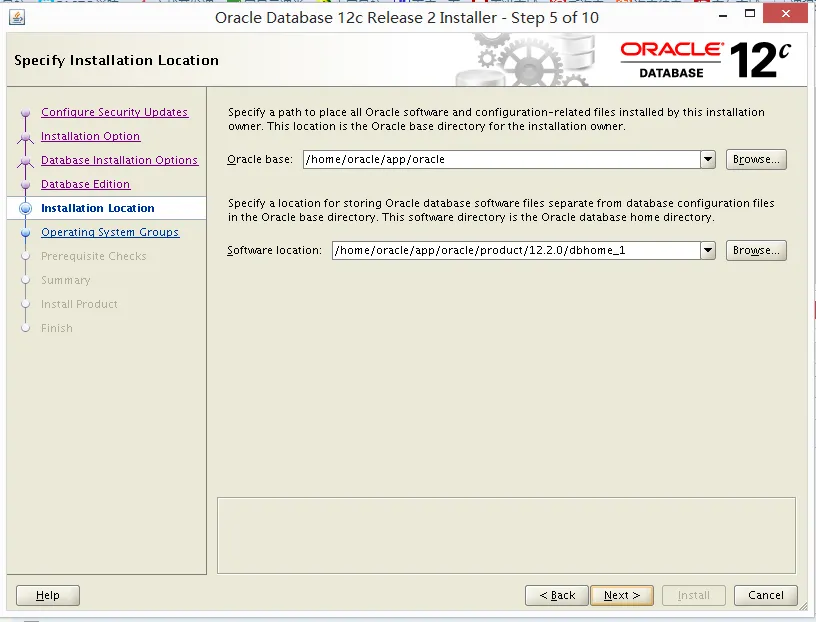Click the Back button

click(x=557, y=595)
